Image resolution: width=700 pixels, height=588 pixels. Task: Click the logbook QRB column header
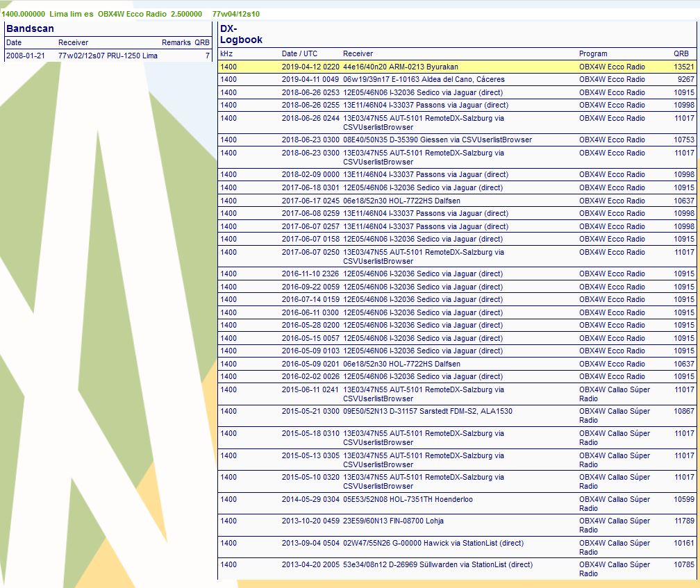(681, 53)
